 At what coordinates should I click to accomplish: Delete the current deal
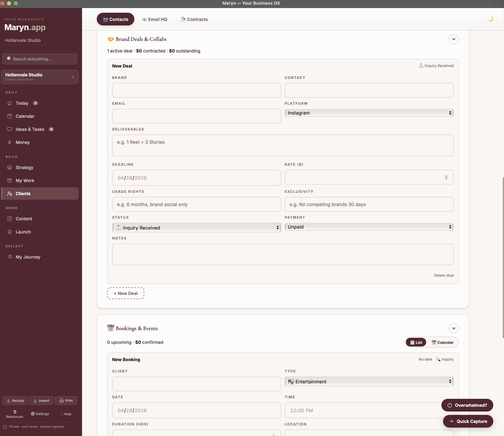coord(444,275)
